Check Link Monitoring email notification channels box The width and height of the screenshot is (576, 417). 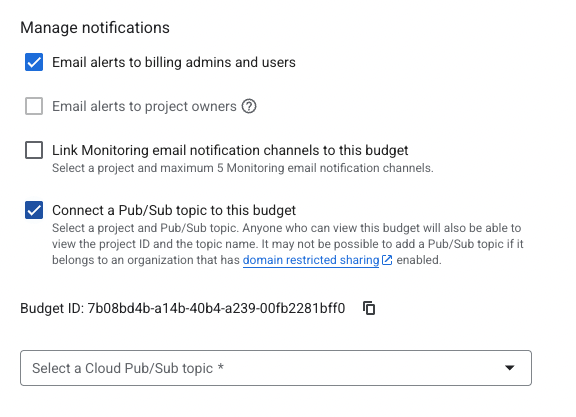(34, 150)
